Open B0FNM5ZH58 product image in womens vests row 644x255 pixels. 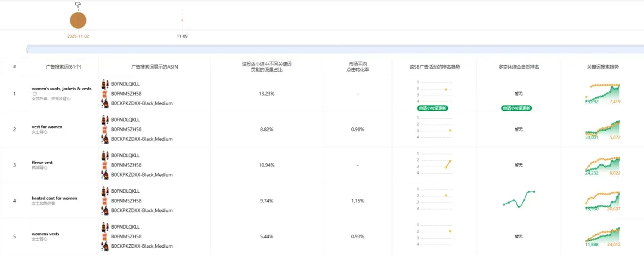(105, 236)
